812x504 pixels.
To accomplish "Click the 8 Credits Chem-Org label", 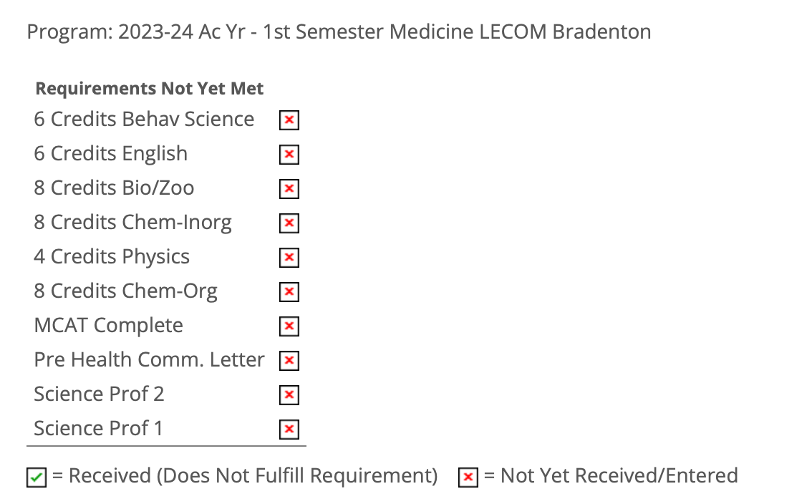I will tap(125, 291).
